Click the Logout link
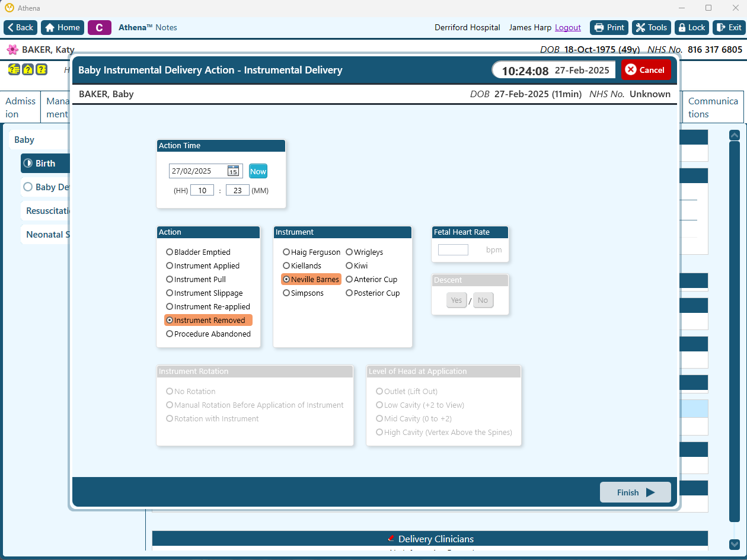This screenshot has width=747, height=560. point(568,27)
